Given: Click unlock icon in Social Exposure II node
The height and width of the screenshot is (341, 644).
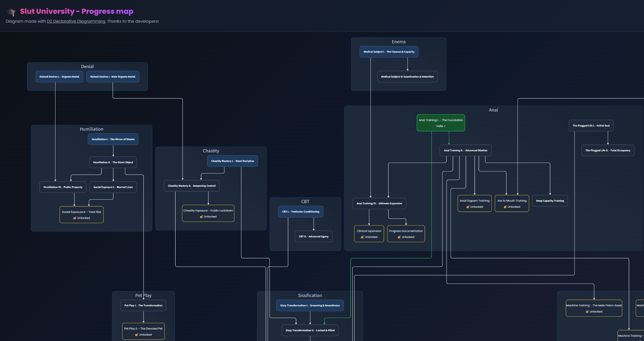Looking at the screenshot, I should coord(75,218).
